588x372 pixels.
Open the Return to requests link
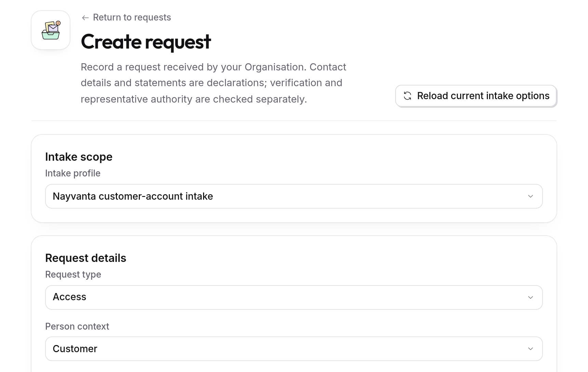[x=126, y=17]
